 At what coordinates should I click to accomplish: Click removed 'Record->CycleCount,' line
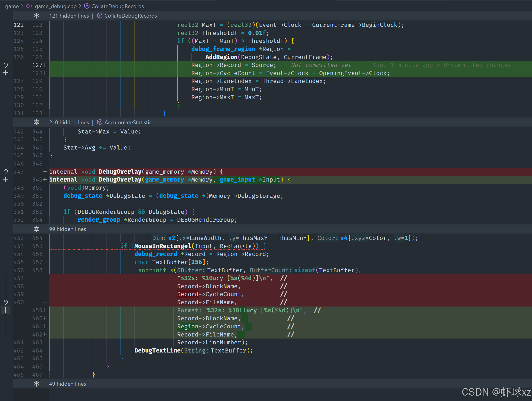[210, 294]
